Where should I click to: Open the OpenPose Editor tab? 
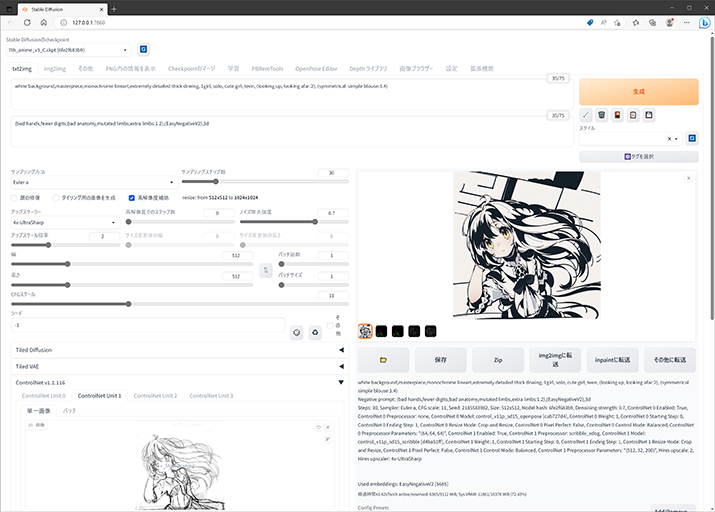pos(316,69)
